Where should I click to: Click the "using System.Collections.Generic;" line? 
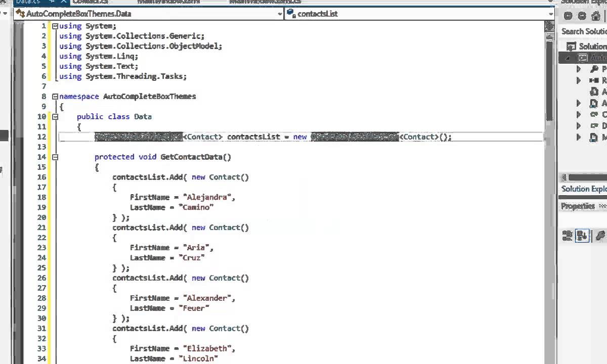coord(132,36)
